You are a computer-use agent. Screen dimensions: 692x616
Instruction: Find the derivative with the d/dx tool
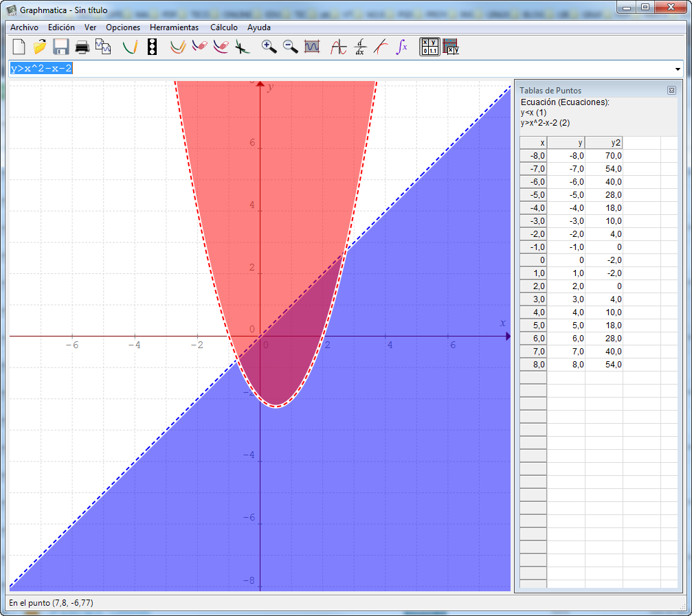pos(359,47)
